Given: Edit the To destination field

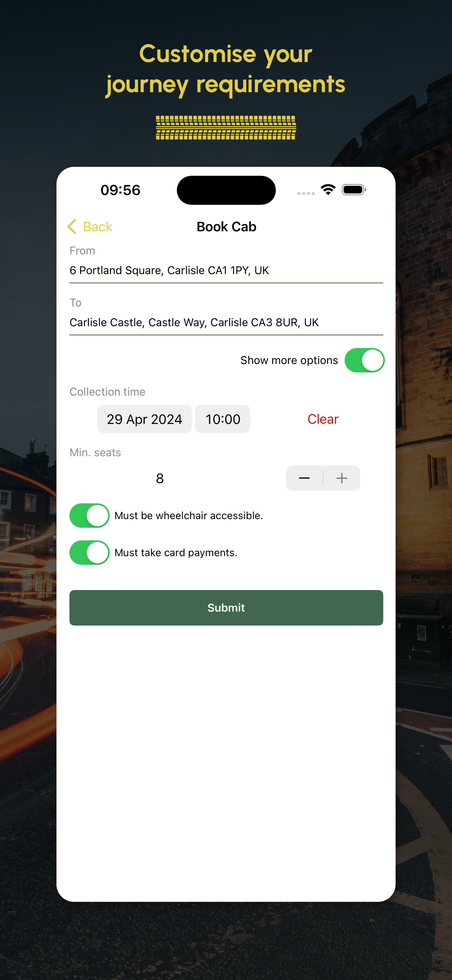Looking at the screenshot, I should pyautogui.click(x=226, y=322).
